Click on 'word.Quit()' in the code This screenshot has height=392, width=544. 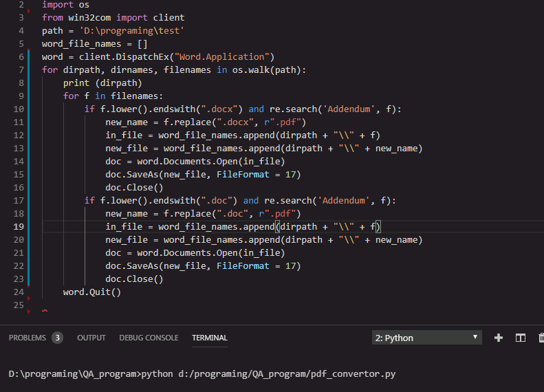[92, 292]
